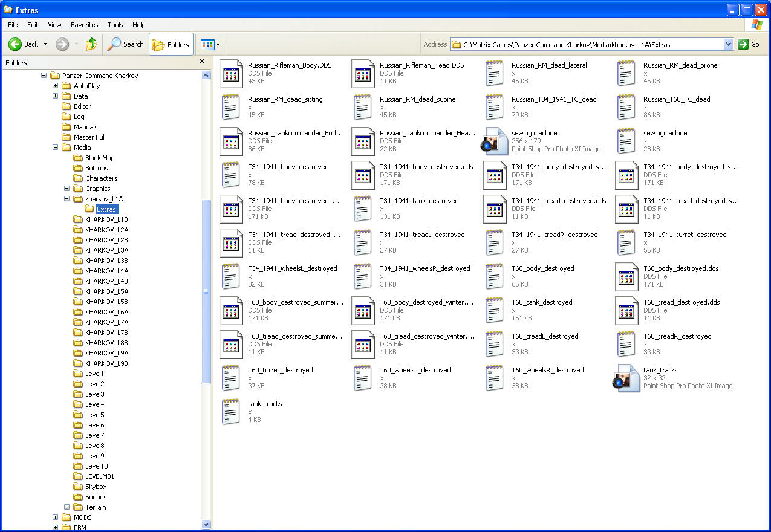The height and width of the screenshot is (532, 771).
Task: Open the Help menu
Action: (x=139, y=25)
